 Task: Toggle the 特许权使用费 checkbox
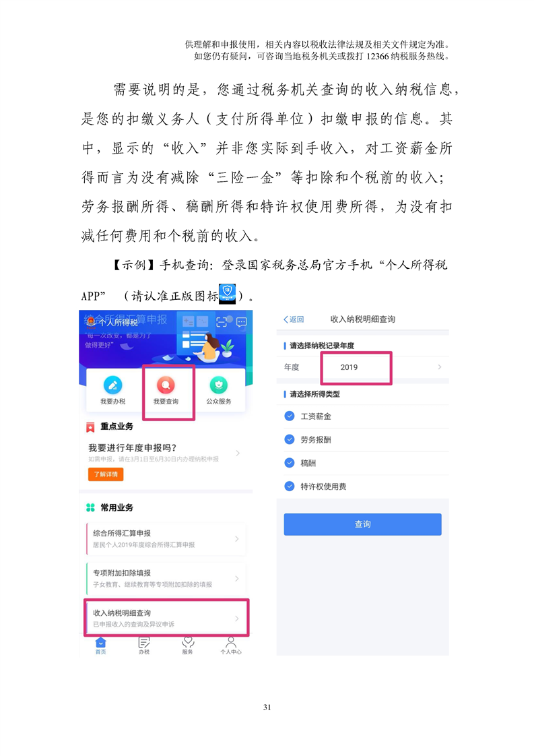289,486
